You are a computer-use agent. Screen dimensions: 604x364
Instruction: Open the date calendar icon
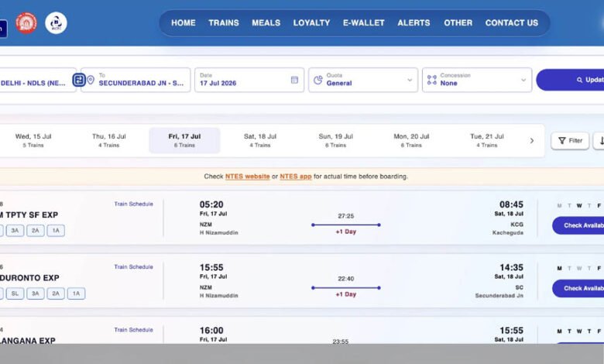click(294, 80)
